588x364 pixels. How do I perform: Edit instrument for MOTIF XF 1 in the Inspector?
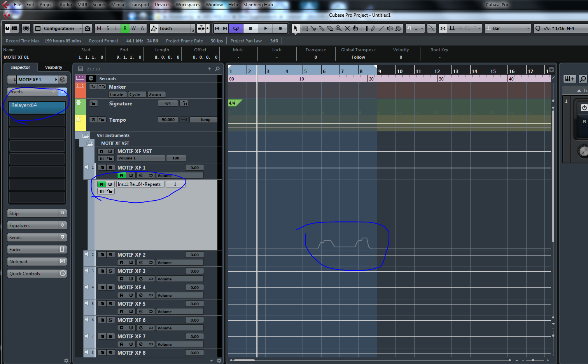tap(63, 79)
